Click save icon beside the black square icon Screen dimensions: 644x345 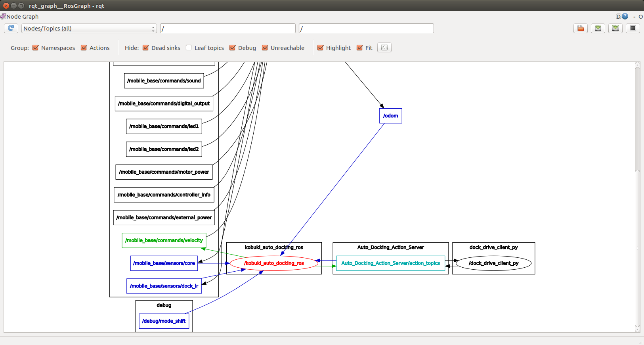[x=615, y=28]
